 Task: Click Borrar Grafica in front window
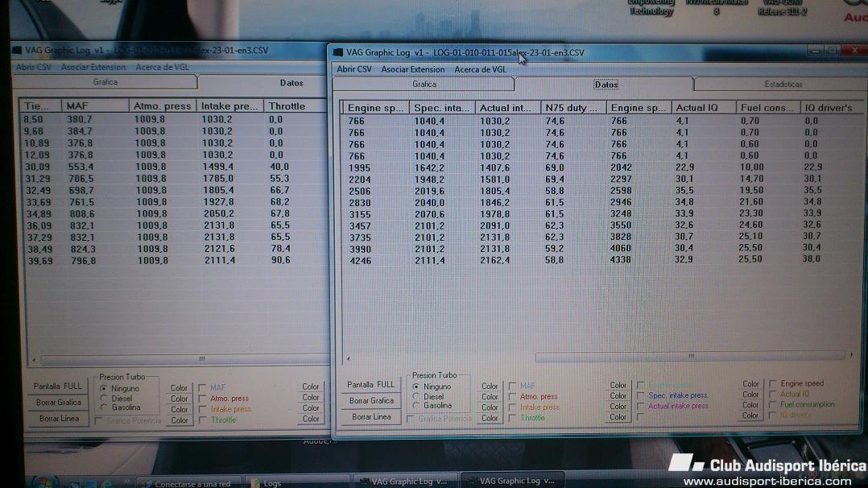[371, 400]
